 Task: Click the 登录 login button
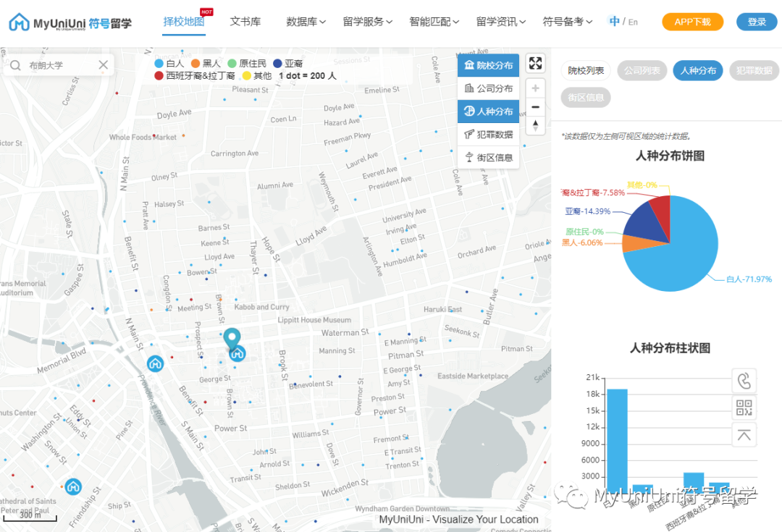tap(756, 22)
